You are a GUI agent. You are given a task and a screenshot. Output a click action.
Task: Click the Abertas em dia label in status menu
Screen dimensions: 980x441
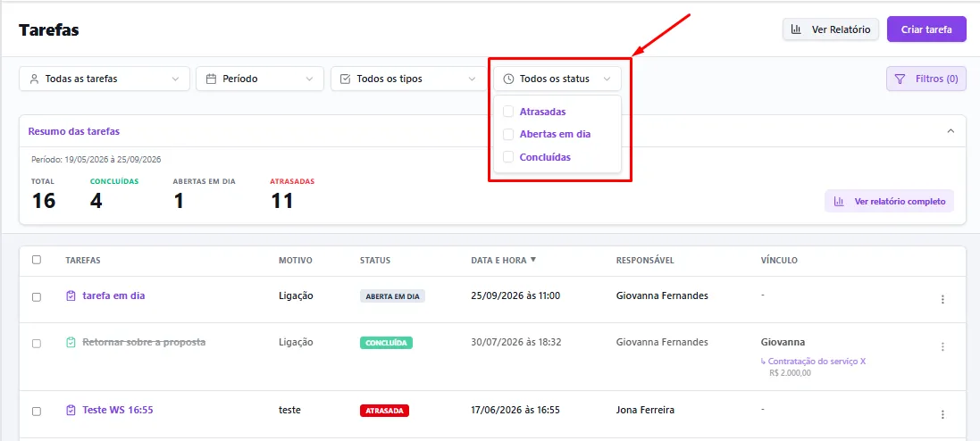(555, 134)
